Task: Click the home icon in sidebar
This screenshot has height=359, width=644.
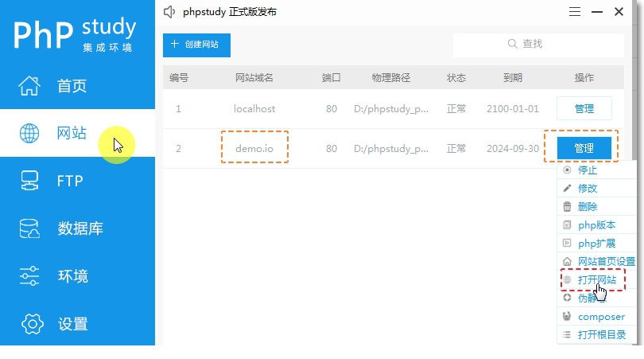Action: tap(29, 86)
